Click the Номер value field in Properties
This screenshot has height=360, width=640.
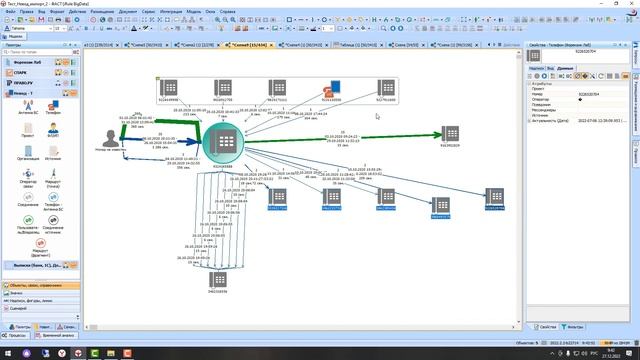pyautogui.click(x=602, y=94)
